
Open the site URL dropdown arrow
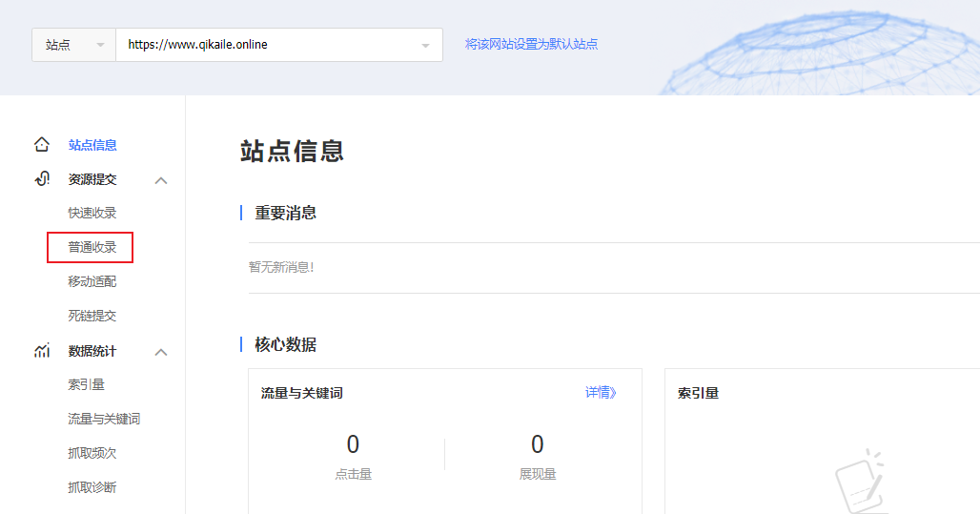pos(425,45)
